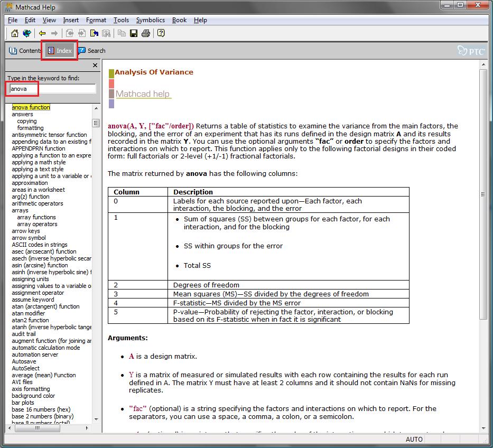Click index list scroll-up arrow

96,108
